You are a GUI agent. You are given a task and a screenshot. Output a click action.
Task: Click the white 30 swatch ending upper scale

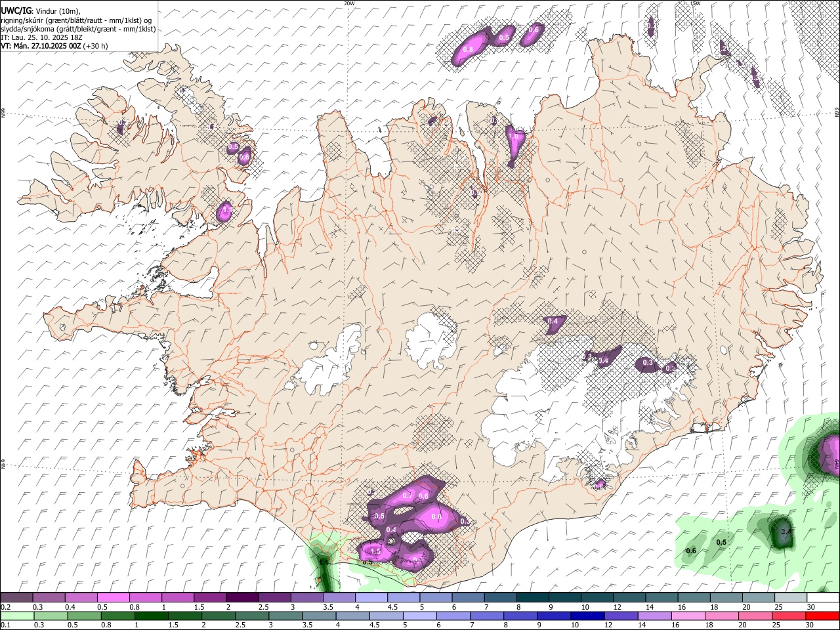pos(822,598)
